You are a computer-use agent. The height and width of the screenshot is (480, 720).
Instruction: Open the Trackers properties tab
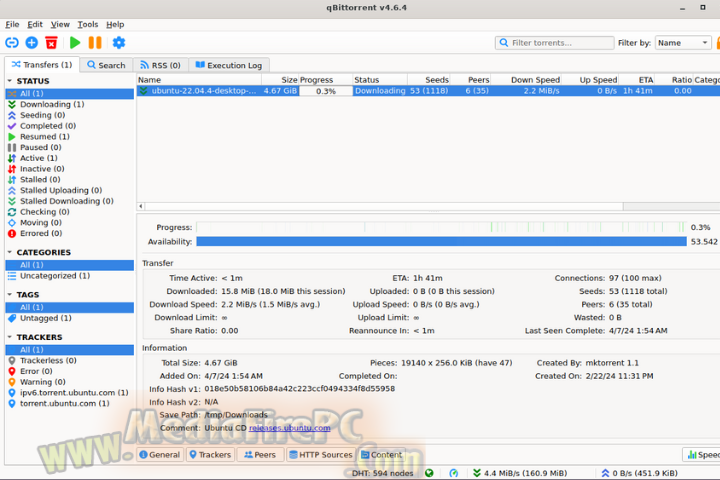(x=210, y=455)
